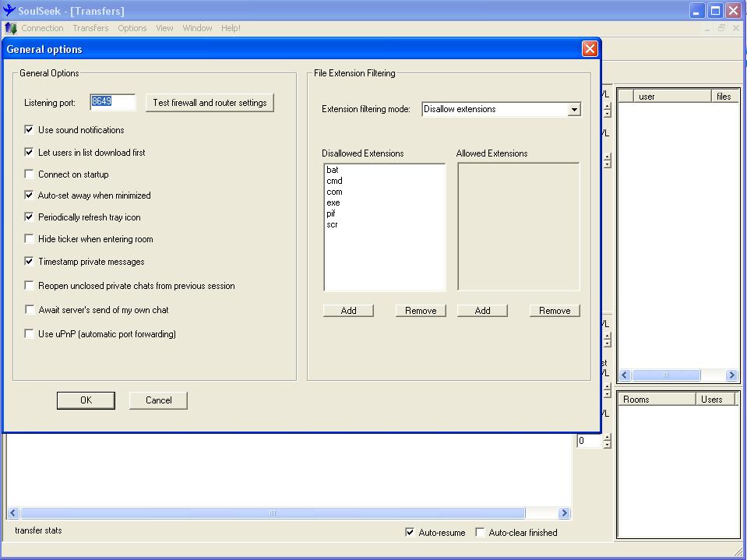
Task: Click Remove under Allowed Extensions
Action: [x=555, y=311]
